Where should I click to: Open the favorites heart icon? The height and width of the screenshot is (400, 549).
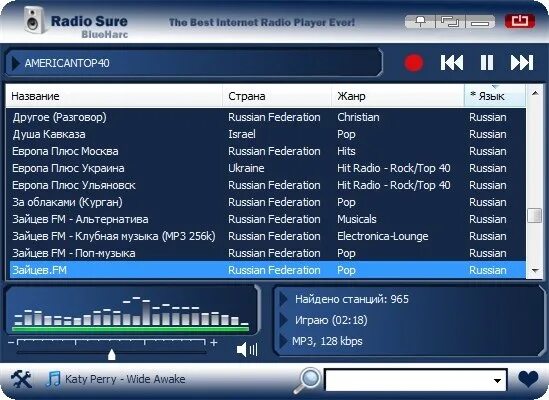528,379
